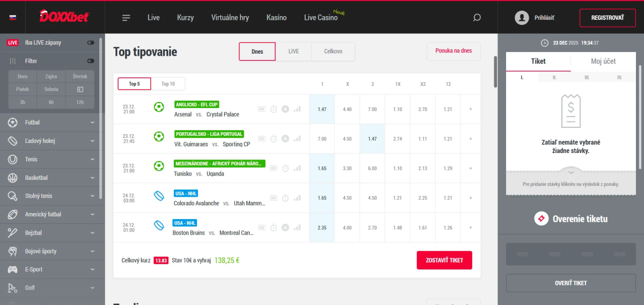Select ticket tab II.
The width and height of the screenshot is (644, 305).
554,77
